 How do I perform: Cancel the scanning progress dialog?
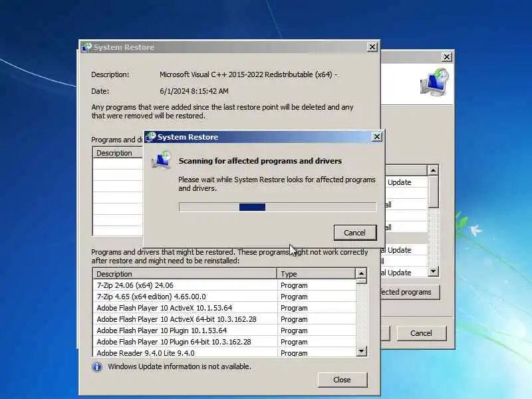coord(355,233)
